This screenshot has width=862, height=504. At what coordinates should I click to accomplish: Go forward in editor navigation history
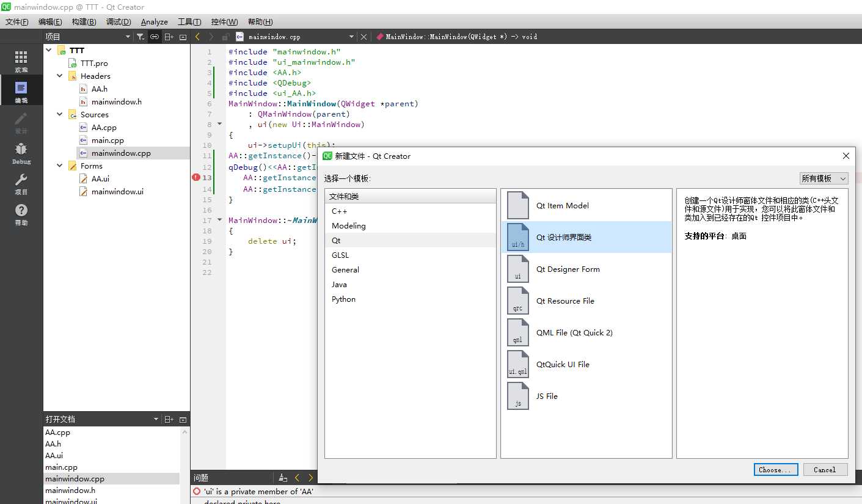[211, 37]
